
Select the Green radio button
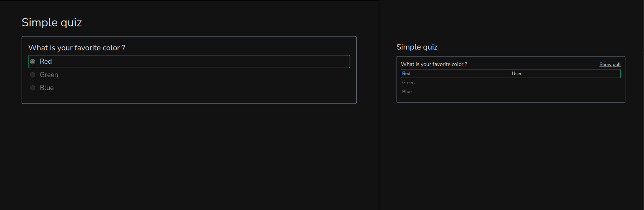(x=33, y=75)
